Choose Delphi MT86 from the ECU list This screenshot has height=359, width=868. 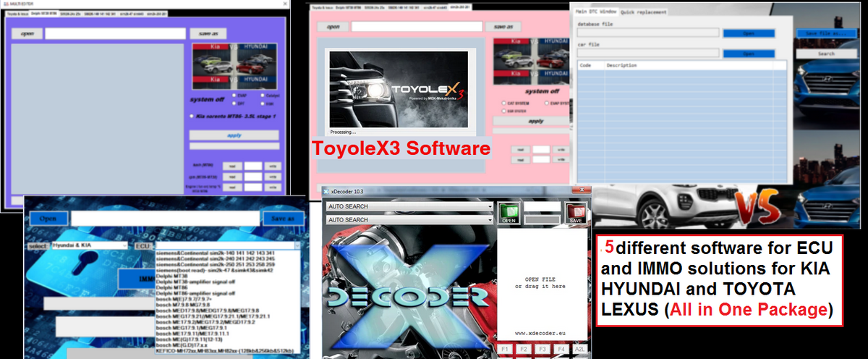tap(172, 287)
